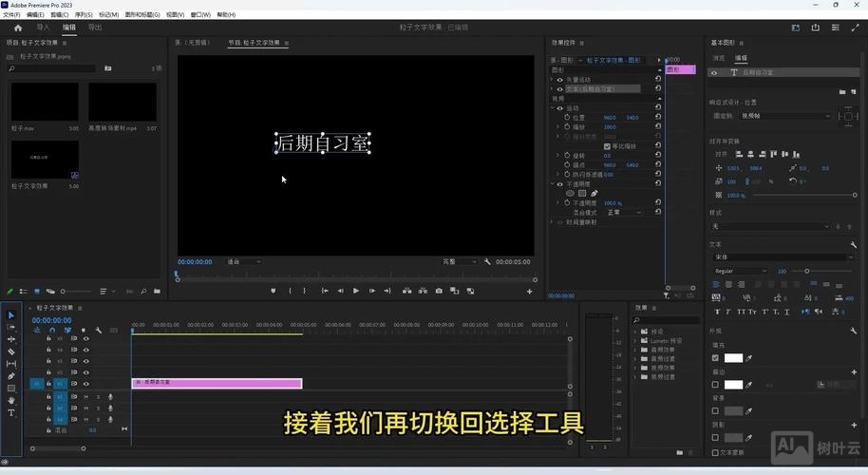Select the Selection tool in toolbar

coord(11,315)
